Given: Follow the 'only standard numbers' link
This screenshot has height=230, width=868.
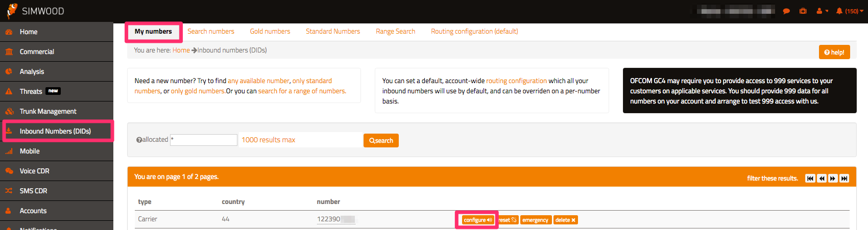Looking at the screenshot, I should tap(312, 81).
